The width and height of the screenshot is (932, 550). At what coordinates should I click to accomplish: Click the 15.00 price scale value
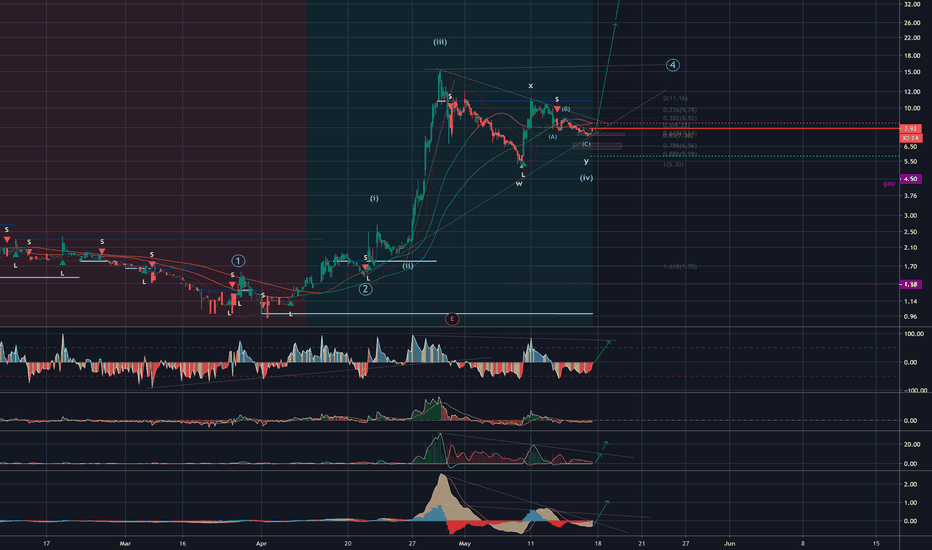[x=912, y=73]
